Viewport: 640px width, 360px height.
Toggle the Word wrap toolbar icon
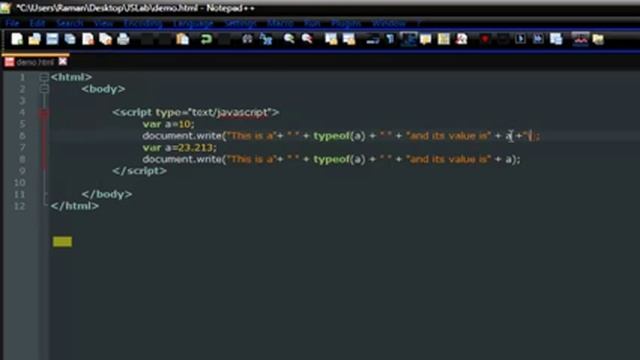coord(372,39)
